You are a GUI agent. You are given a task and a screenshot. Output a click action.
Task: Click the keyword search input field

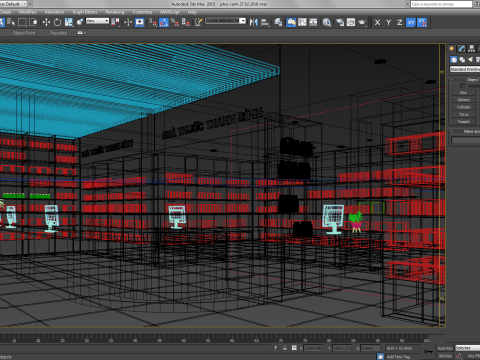tap(441, 4)
